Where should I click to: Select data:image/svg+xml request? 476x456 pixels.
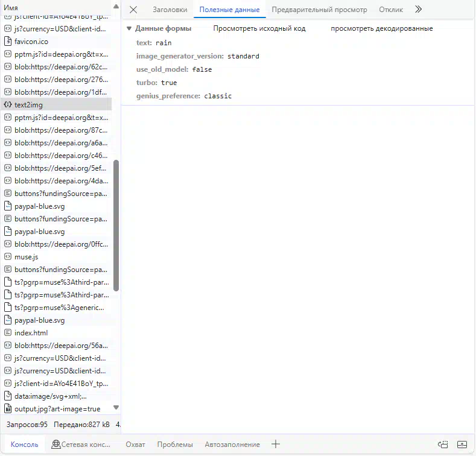(x=57, y=396)
